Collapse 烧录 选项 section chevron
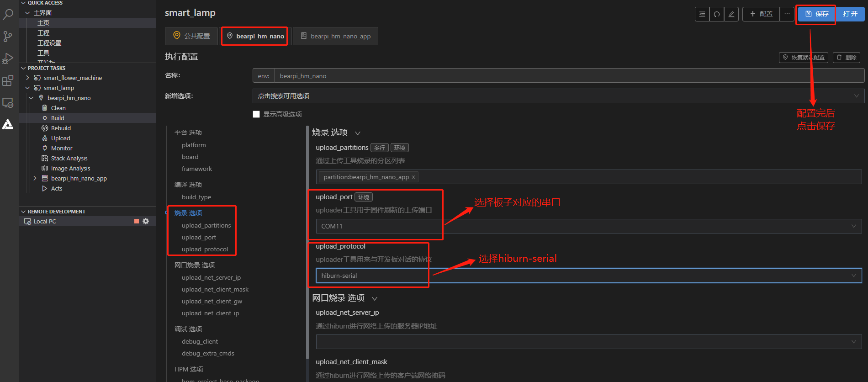 (358, 133)
